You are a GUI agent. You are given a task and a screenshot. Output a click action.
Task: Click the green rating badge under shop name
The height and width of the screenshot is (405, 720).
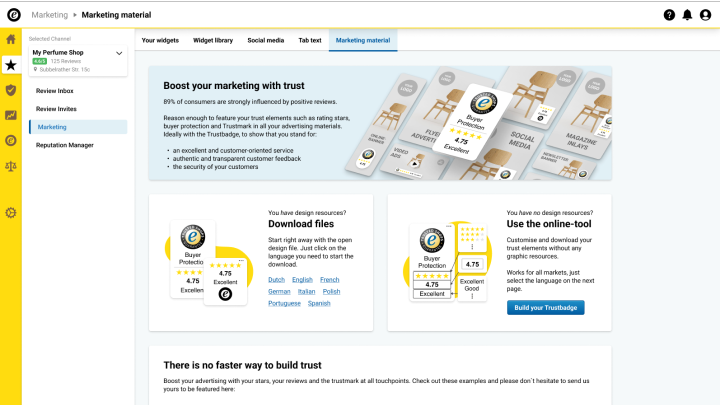pos(39,61)
